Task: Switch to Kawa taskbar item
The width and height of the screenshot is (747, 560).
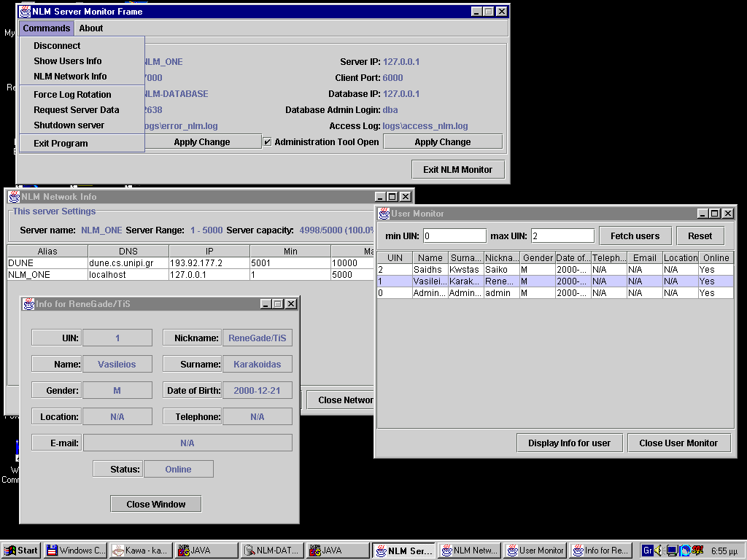Action: [142, 551]
